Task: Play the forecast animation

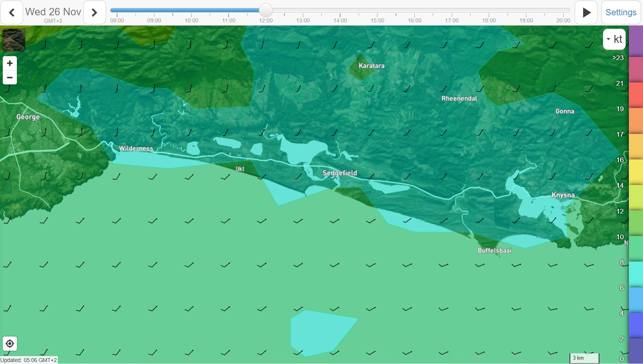Action: click(586, 13)
